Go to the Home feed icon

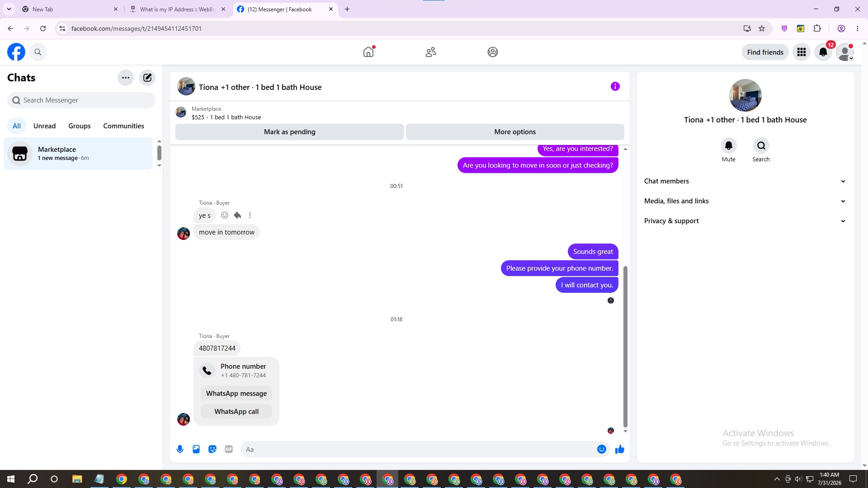point(368,52)
